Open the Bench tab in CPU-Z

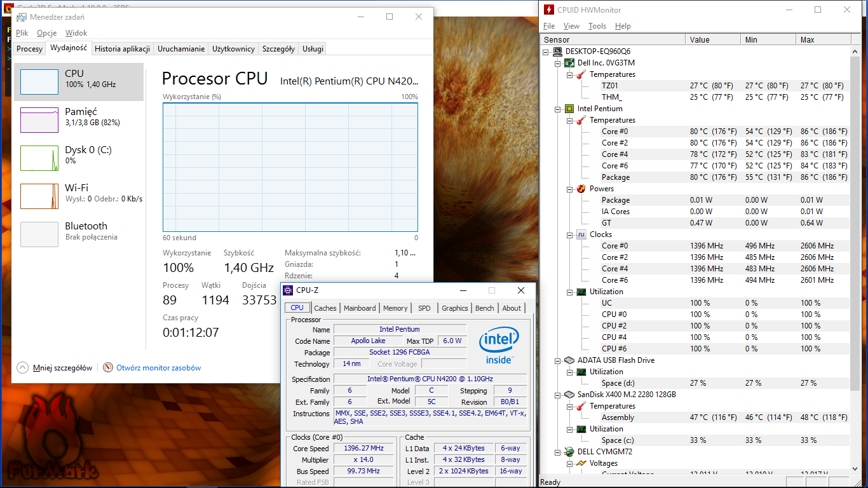click(485, 308)
